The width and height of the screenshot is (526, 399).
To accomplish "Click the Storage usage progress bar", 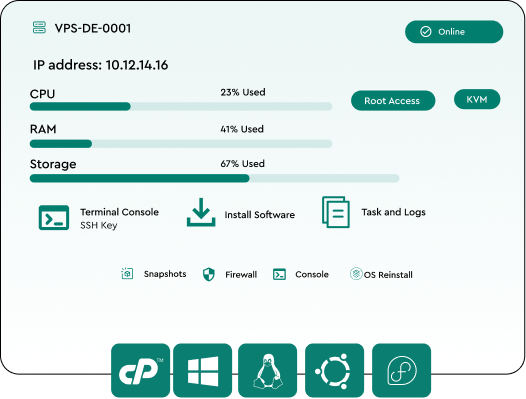I will (x=214, y=178).
